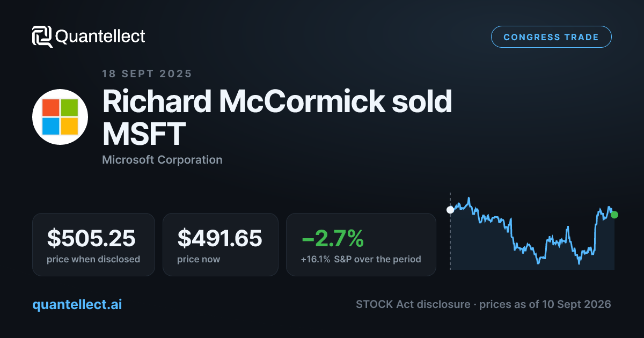
Task: Click the prices as of 10 Sept 2026 text
Action: [545, 304]
